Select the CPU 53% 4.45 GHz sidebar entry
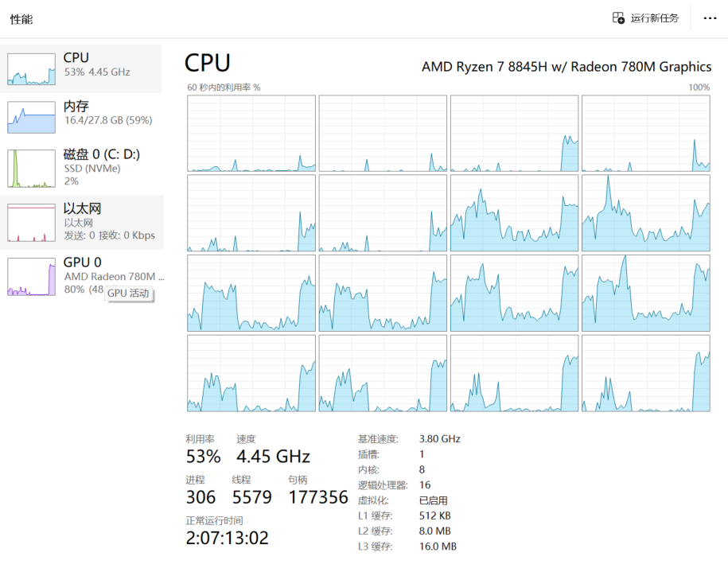Viewport: 728px width, 568px height. tap(81, 68)
